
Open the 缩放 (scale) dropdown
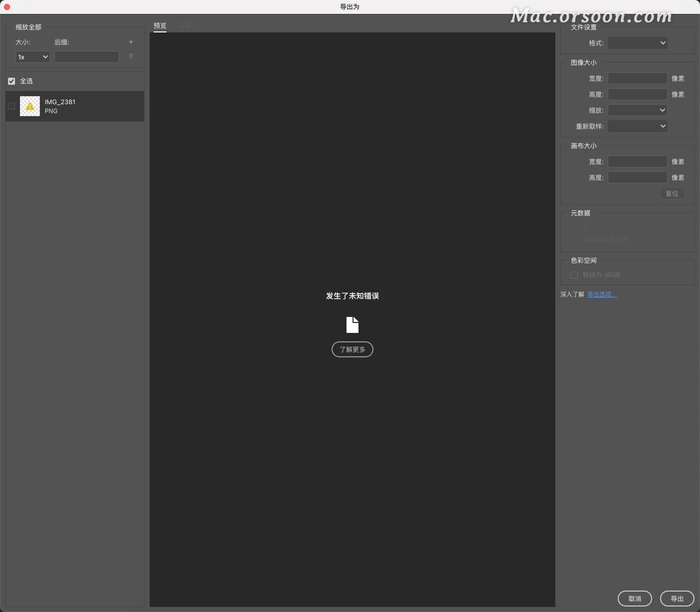click(x=637, y=110)
